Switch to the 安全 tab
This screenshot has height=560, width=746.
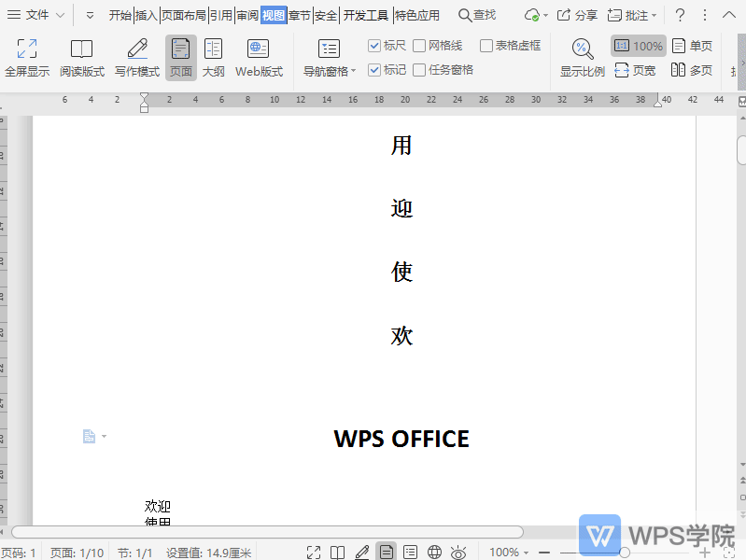pos(326,15)
